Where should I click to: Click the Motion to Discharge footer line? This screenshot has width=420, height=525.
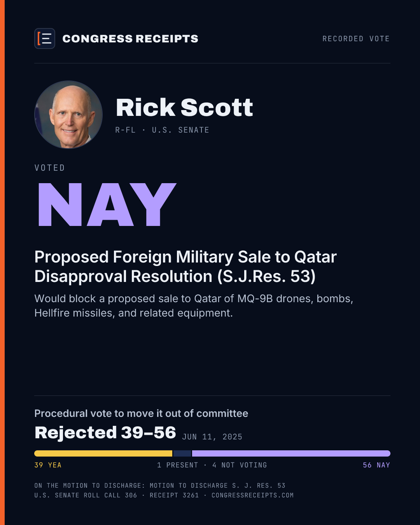(160, 485)
